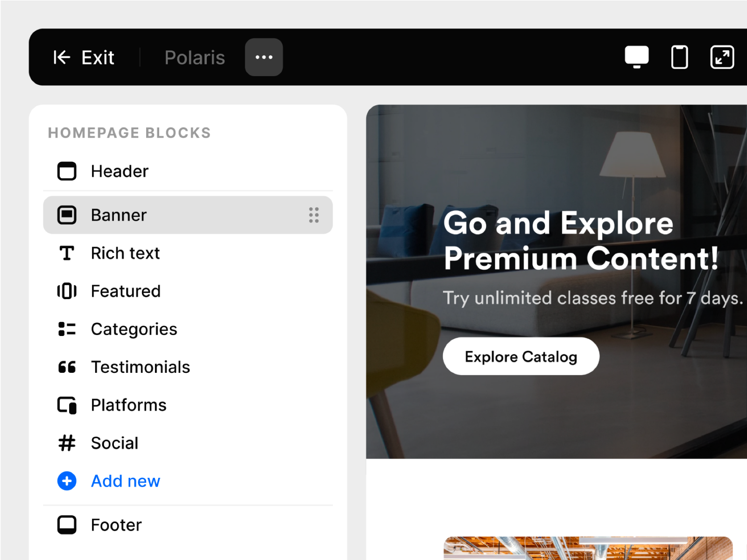Open the Rich text block
Image resolution: width=747 pixels, height=560 pixels.
pos(125,253)
